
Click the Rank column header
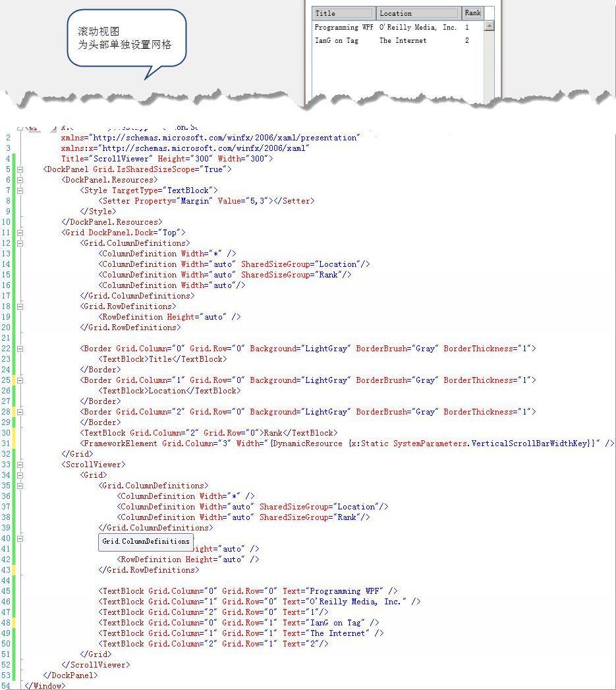click(x=472, y=13)
